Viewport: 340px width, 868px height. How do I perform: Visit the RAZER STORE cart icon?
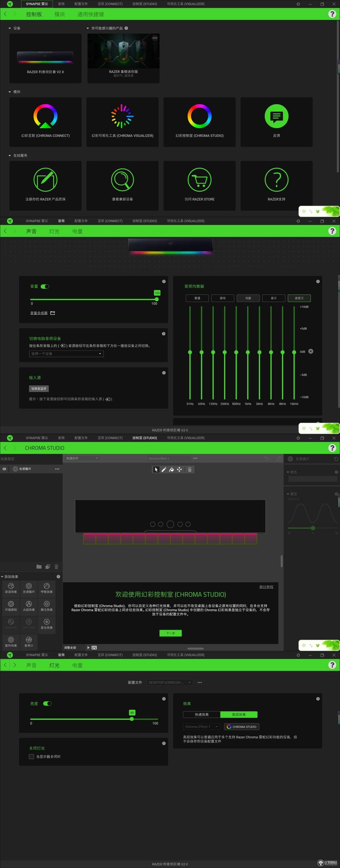point(199,180)
